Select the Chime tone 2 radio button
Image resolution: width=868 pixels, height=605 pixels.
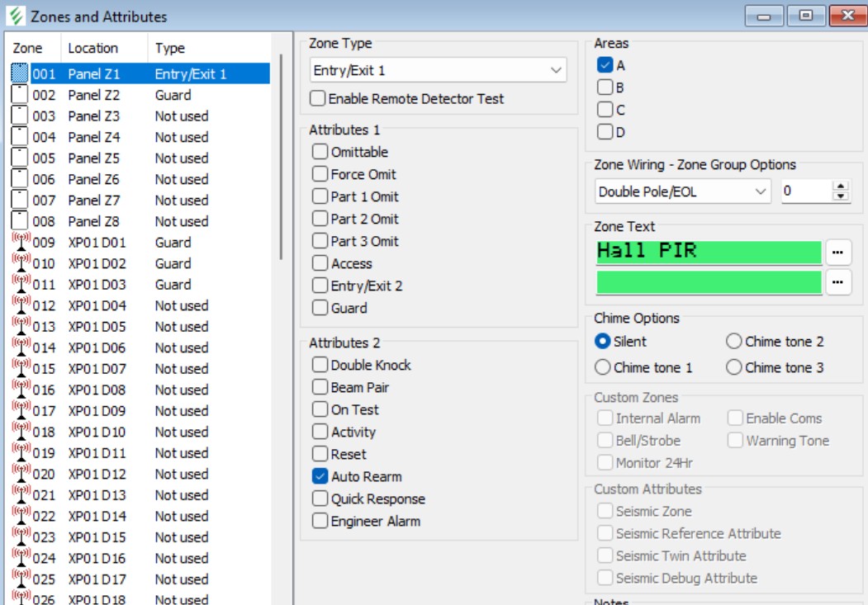(733, 342)
